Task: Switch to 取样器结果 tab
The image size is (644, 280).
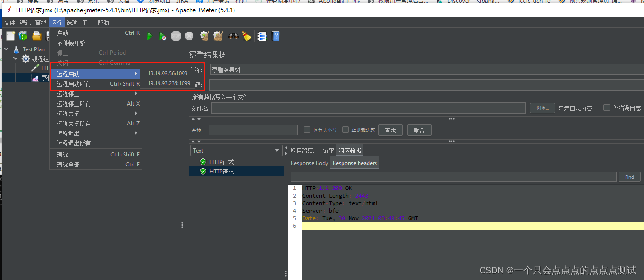Action: point(304,150)
